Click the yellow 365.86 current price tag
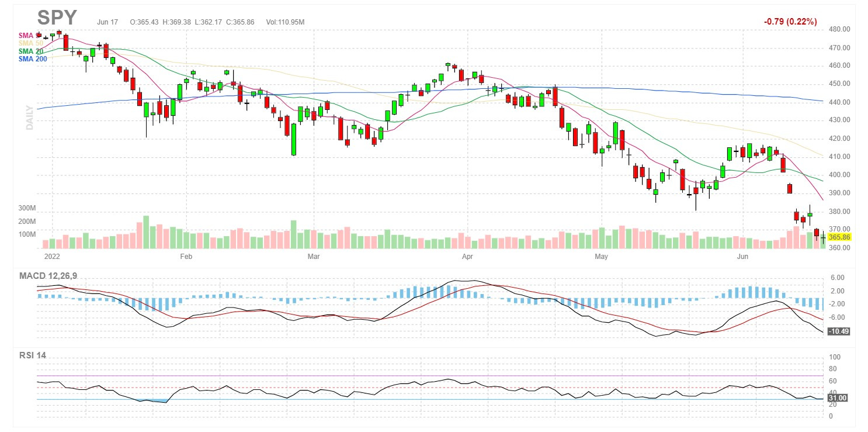868x432 pixels. [839, 237]
